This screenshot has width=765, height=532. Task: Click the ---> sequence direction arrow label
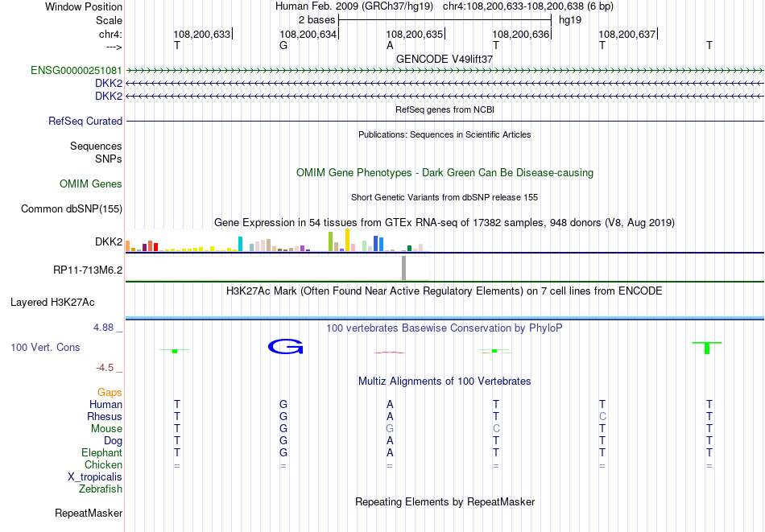(x=114, y=47)
